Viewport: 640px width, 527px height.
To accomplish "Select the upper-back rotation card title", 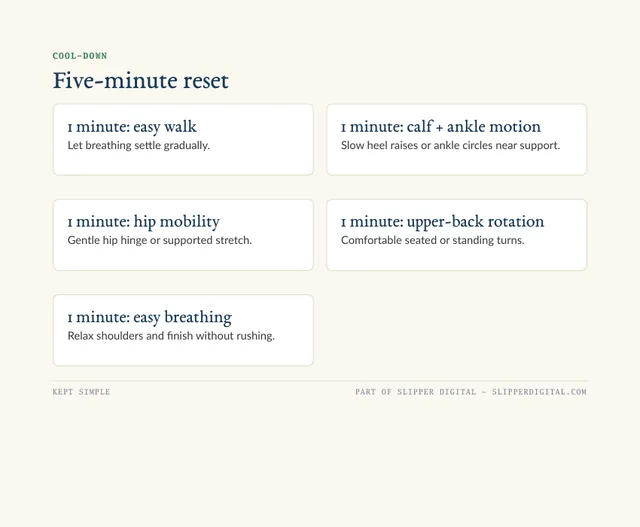I will pyautogui.click(x=442, y=222).
